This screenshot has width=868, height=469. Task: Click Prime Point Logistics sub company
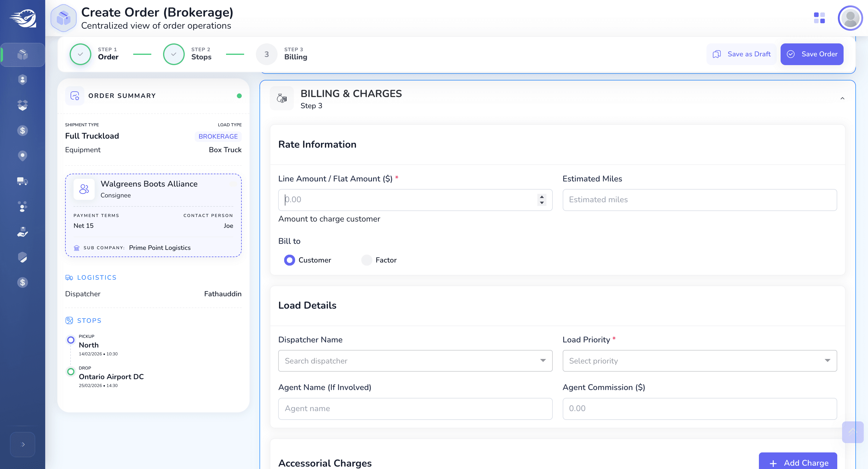(160, 248)
